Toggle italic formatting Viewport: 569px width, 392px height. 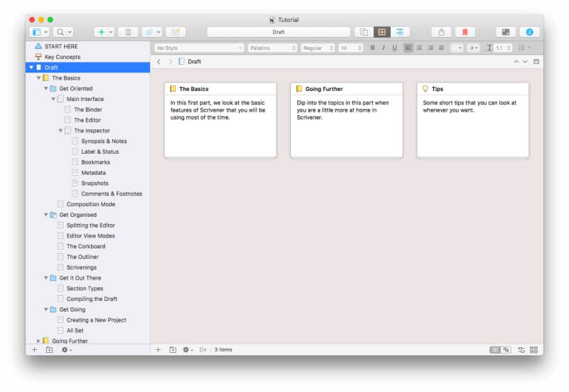383,48
